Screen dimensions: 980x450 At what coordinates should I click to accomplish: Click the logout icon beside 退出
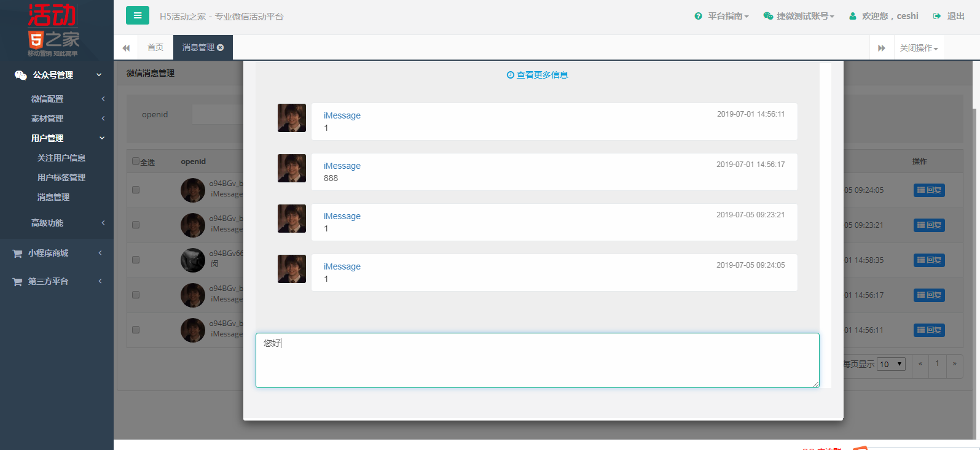937,16
